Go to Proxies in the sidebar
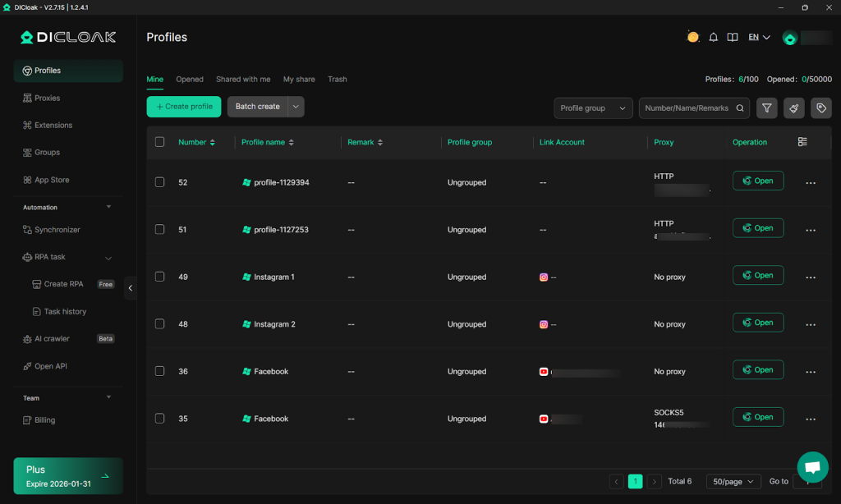Viewport: 841px width, 504px height. tap(47, 98)
